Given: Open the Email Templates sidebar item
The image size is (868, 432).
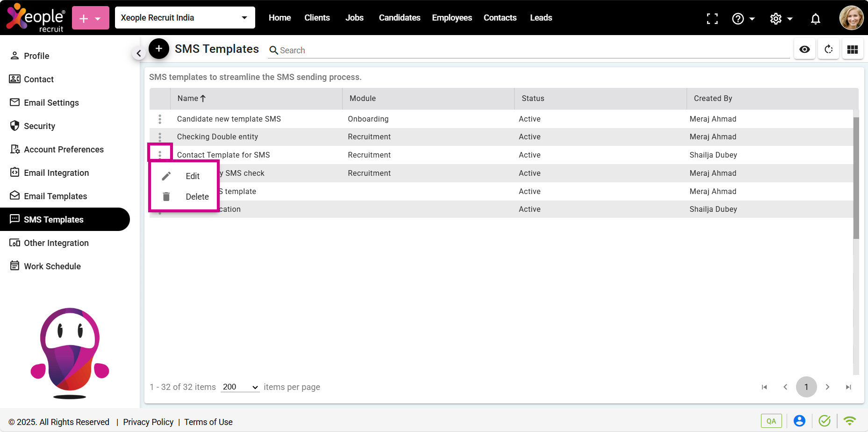Looking at the screenshot, I should tap(55, 196).
